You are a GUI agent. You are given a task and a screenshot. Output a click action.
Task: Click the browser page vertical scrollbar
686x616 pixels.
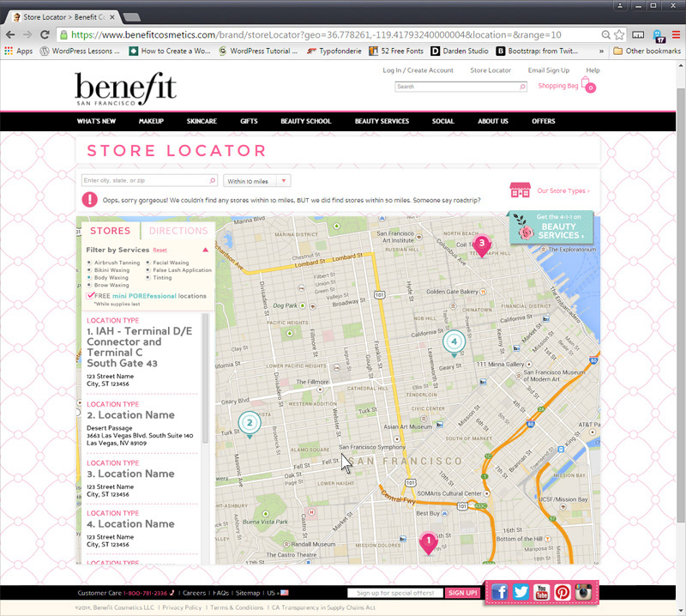pos(680,304)
